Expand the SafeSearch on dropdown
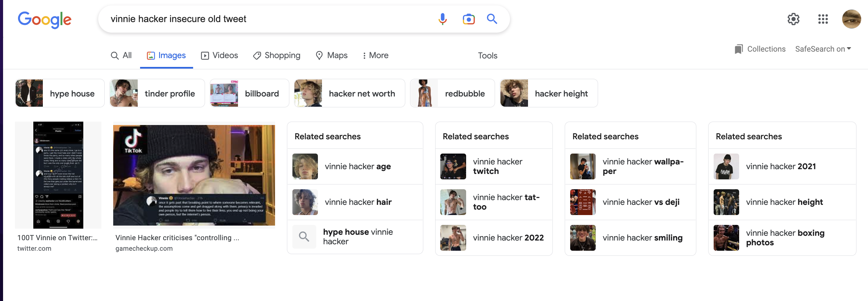Image resolution: width=868 pixels, height=301 pixels. tap(823, 49)
